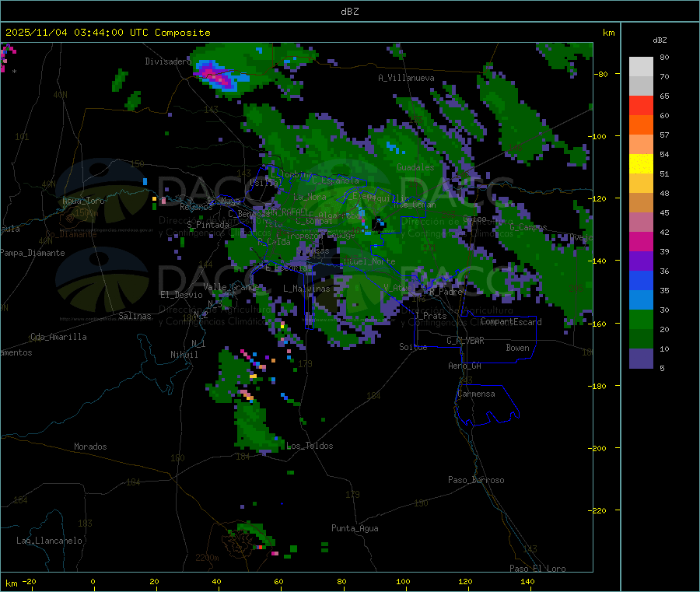
Task: Click the Aero_GA label
Action: pos(465,366)
